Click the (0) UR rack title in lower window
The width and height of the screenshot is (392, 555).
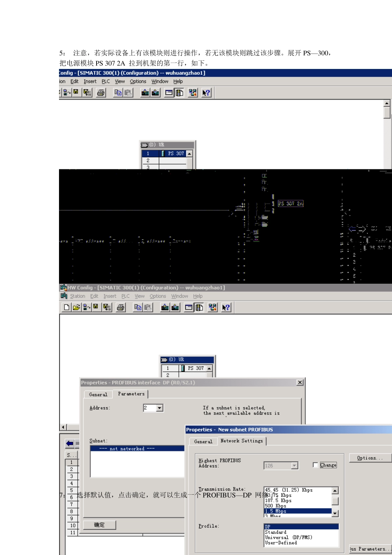coord(187,359)
